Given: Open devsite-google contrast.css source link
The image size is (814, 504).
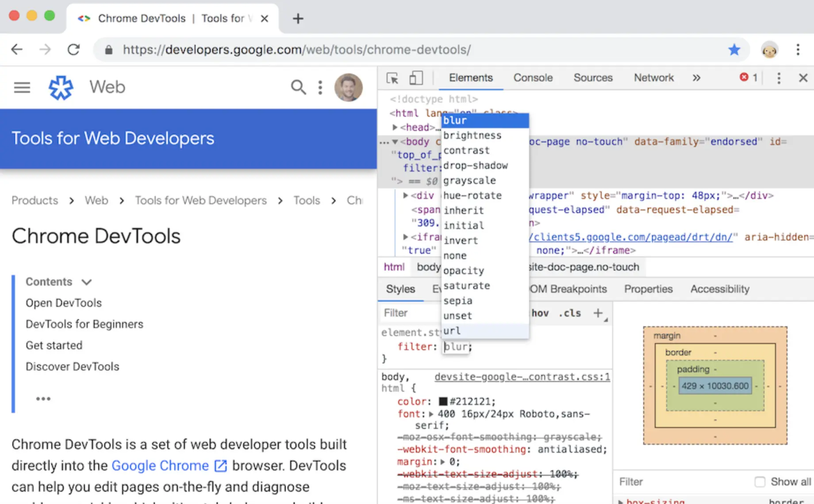Looking at the screenshot, I should coord(522,377).
